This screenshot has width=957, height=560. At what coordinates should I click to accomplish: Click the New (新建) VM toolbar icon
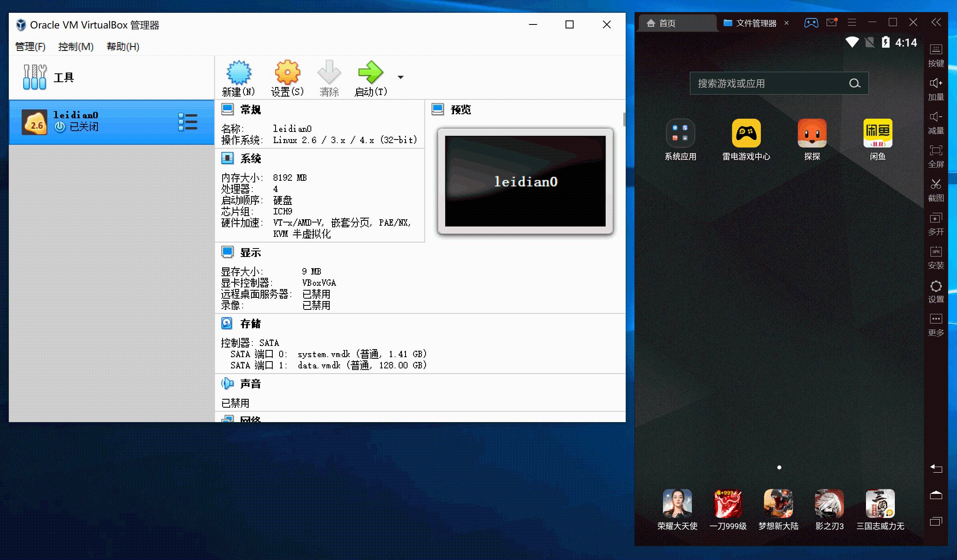point(239,73)
